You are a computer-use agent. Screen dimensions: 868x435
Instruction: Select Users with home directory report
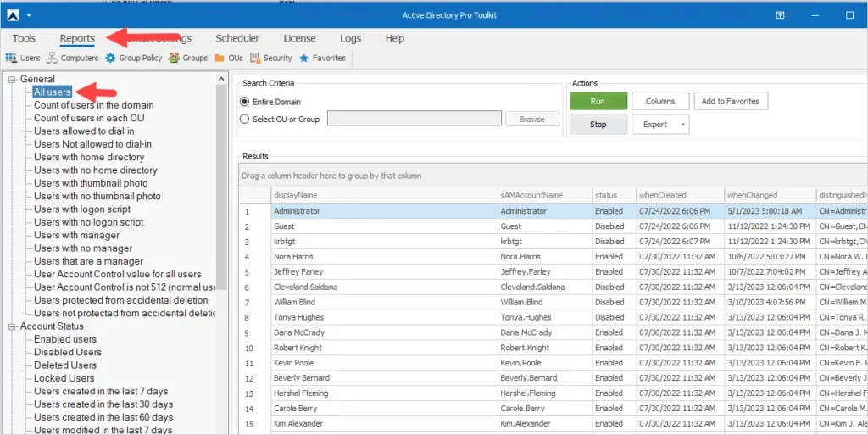(89, 157)
